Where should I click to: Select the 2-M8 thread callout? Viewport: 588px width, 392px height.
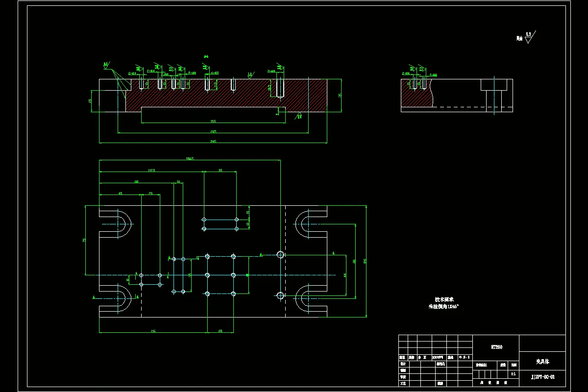(271, 72)
